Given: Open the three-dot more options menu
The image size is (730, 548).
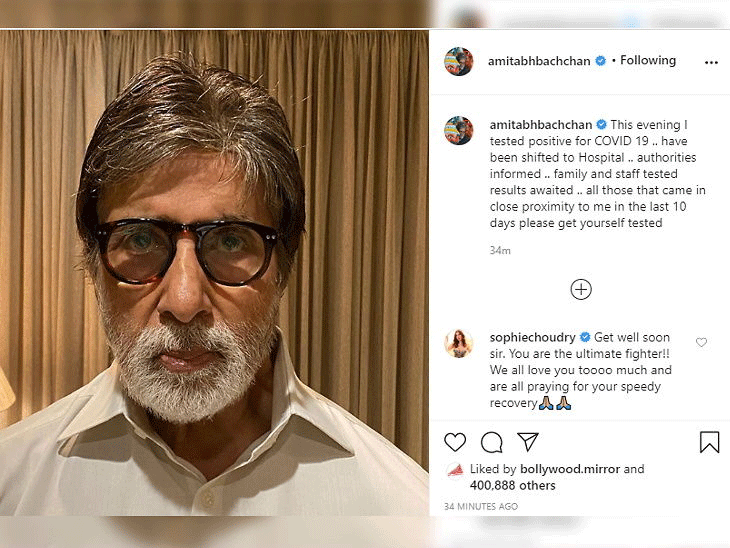Looking at the screenshot, I should [x=711, y=62].
